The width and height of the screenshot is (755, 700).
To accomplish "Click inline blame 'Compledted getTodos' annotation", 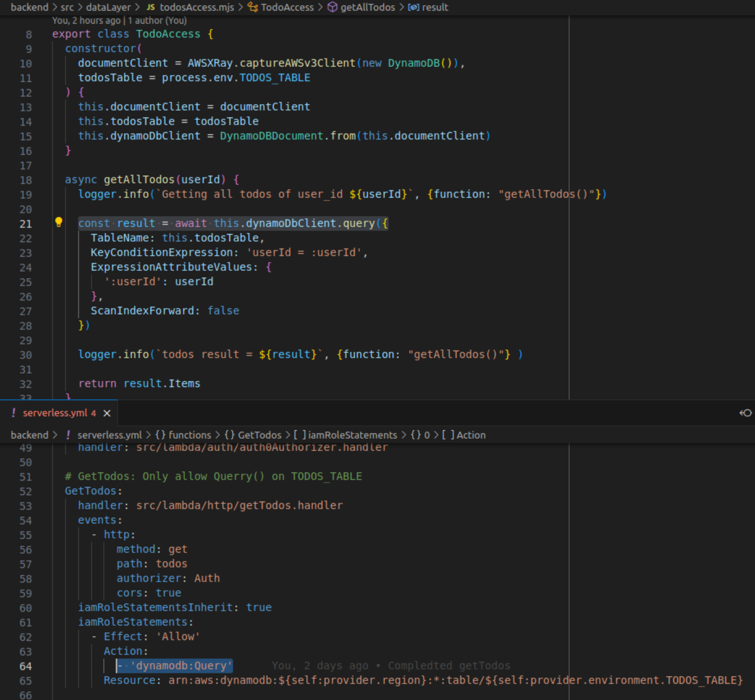I will [x=448, y=666].
